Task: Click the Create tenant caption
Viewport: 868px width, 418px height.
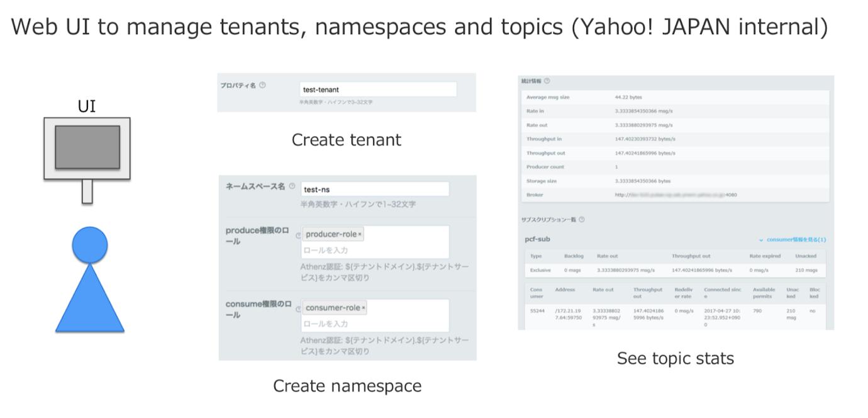Action: (x=347, y=140)
